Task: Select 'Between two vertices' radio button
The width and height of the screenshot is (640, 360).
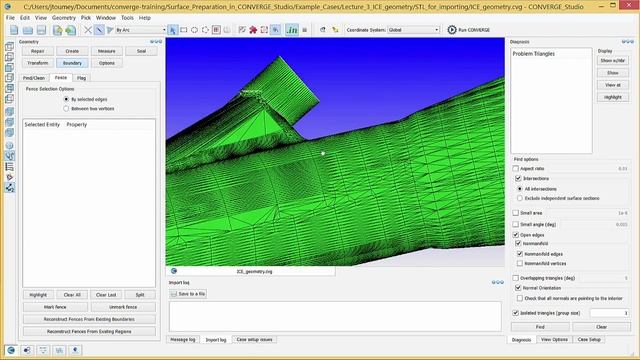Action: [x=66, y=109]
